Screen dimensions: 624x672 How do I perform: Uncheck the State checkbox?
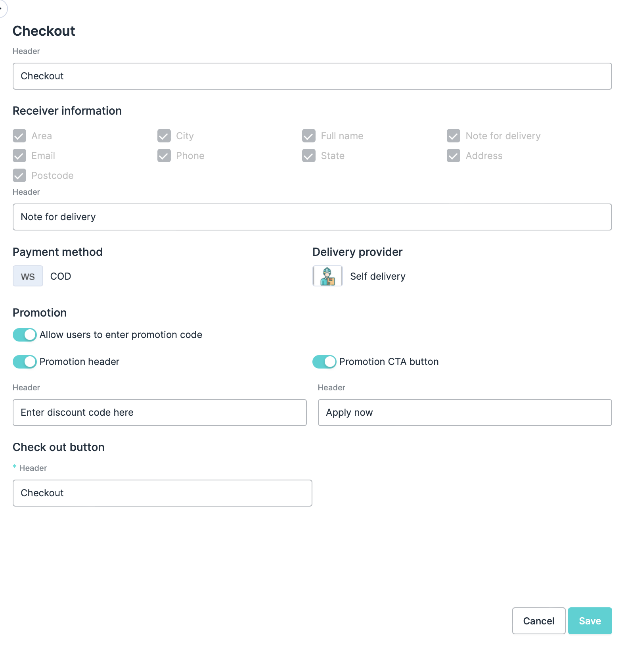[309, 156]
